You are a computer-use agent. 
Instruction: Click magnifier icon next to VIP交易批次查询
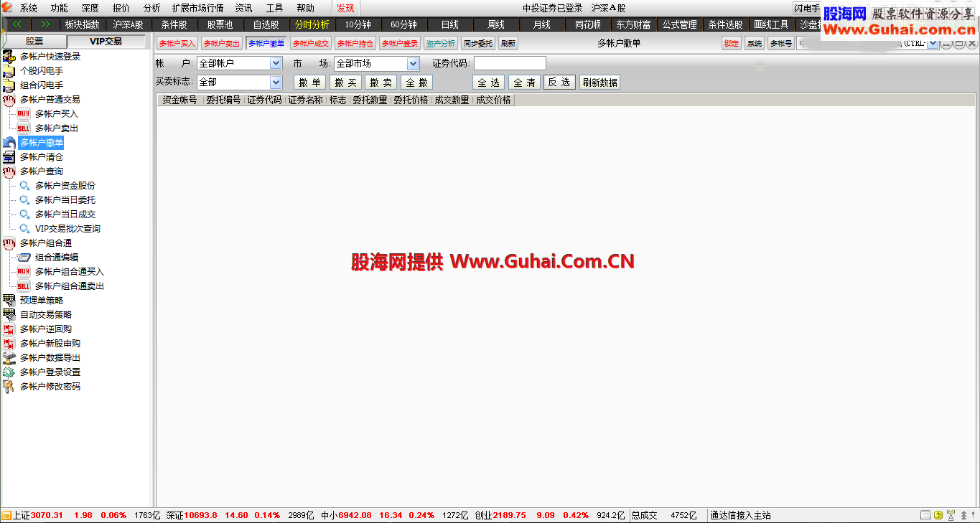(24, 229)
